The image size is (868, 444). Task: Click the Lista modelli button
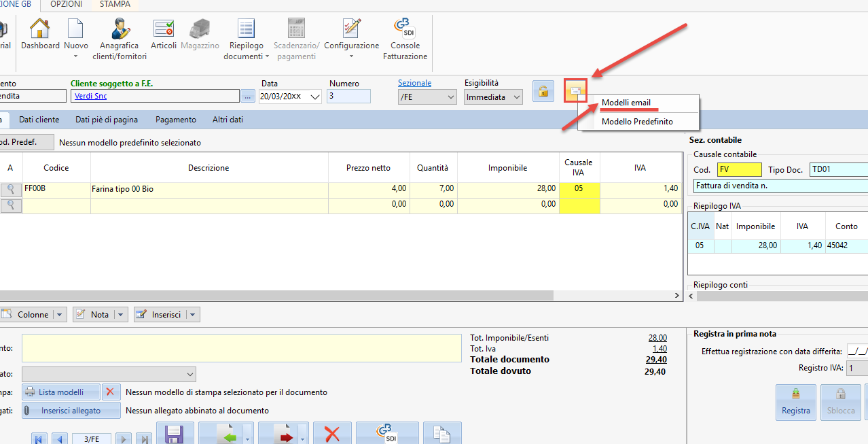[x=61, y=392]
